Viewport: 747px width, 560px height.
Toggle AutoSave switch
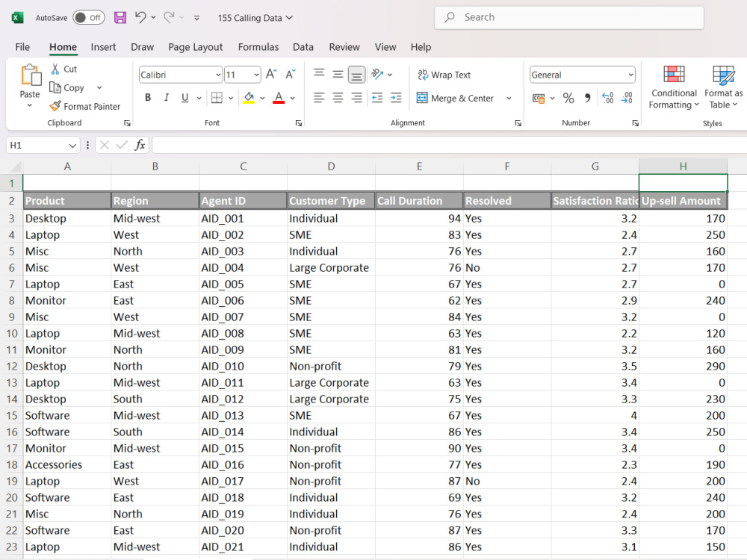pos(89,18)
